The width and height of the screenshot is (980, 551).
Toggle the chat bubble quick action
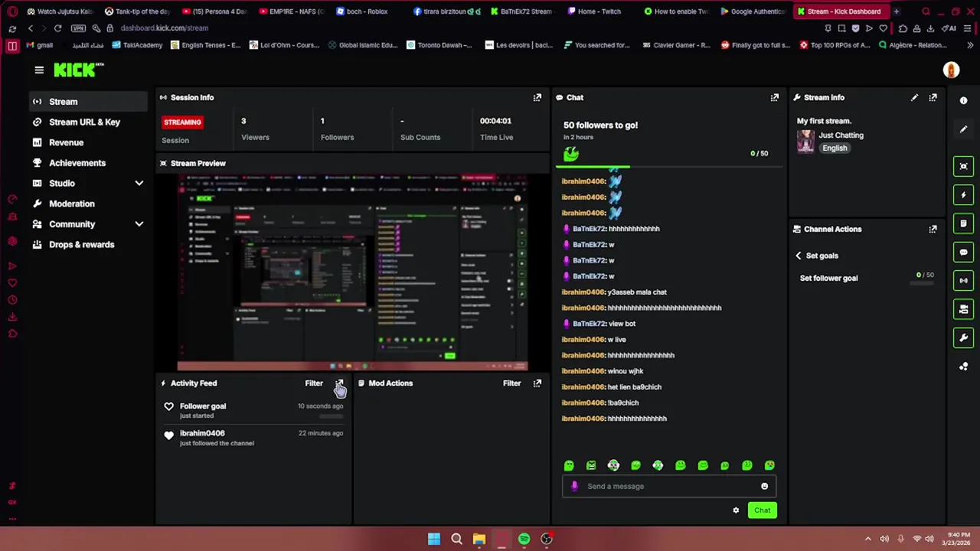pyautogui.click(x=963, y=252)
